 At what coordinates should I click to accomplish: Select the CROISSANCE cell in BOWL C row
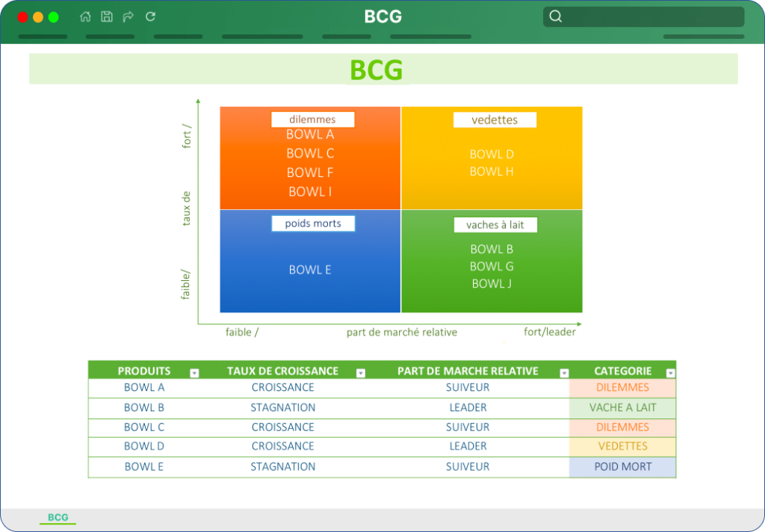[283, 427]
